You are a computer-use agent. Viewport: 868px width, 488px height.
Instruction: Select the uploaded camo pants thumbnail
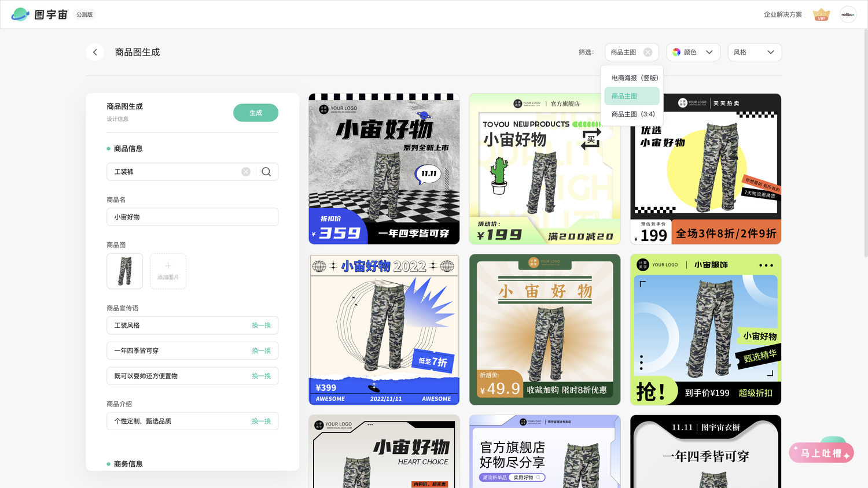(124, 271)
